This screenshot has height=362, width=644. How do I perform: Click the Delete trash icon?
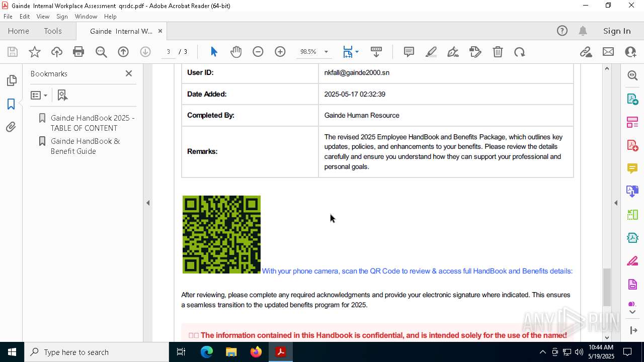(498, 52)
